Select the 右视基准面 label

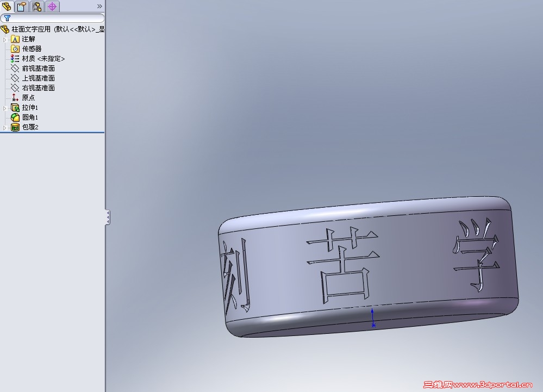pos(39,88)
